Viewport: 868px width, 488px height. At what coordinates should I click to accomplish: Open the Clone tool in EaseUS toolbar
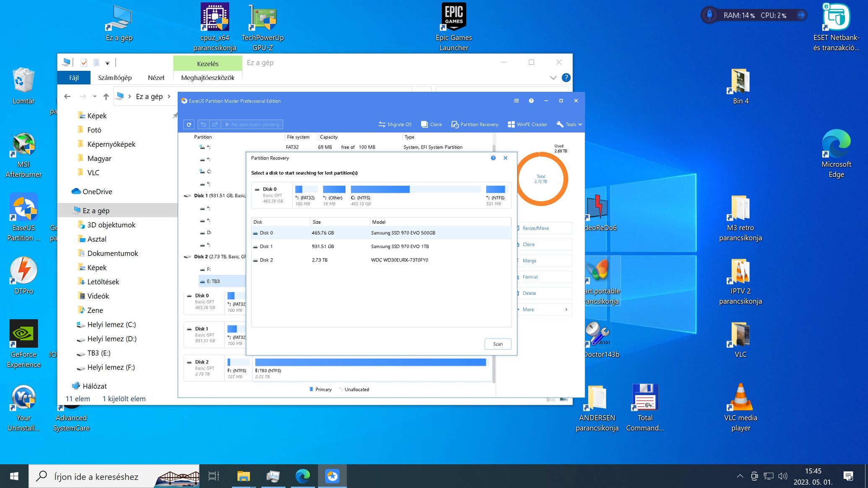[x=432, y=124]
